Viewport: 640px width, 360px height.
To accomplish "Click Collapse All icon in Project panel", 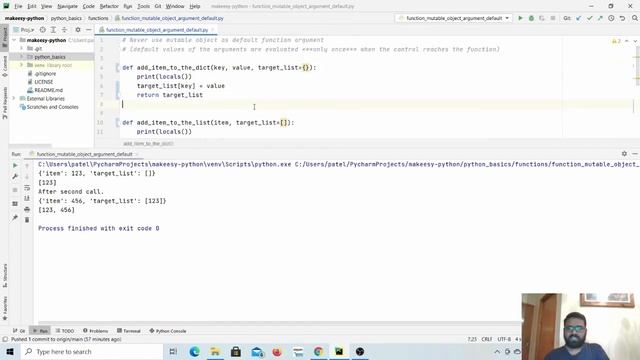I will (x=64, y=30).
